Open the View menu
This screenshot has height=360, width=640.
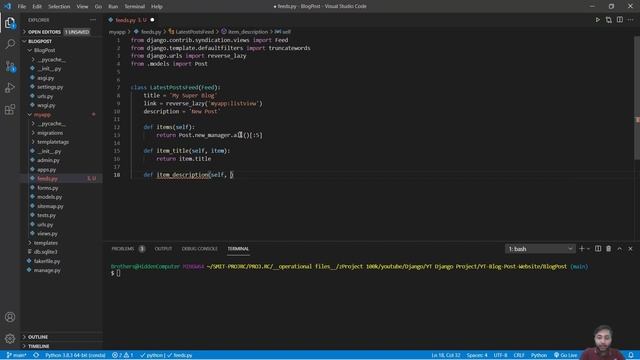[x=82, y=7]
